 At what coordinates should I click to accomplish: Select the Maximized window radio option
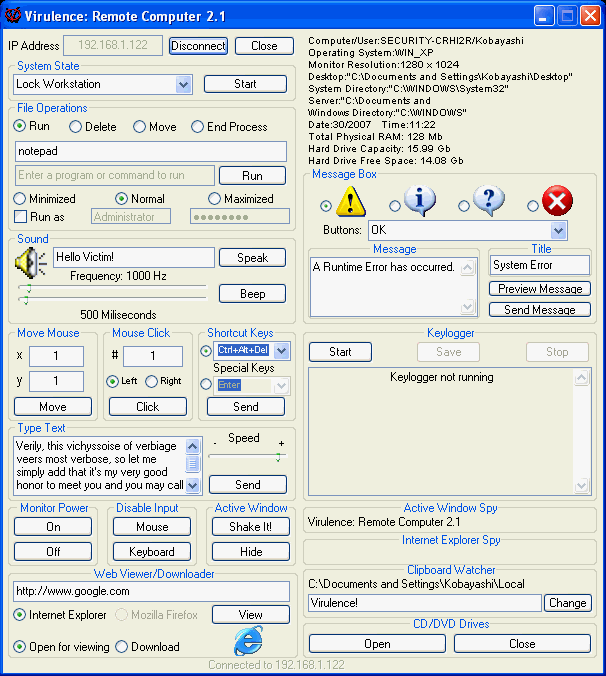tap(215, 199)
